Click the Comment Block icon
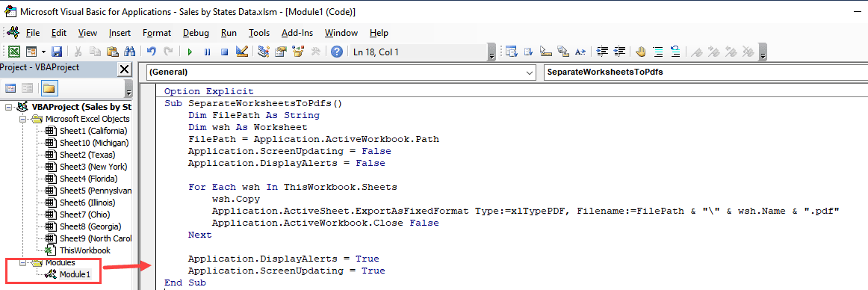 [x=657, y=52]
